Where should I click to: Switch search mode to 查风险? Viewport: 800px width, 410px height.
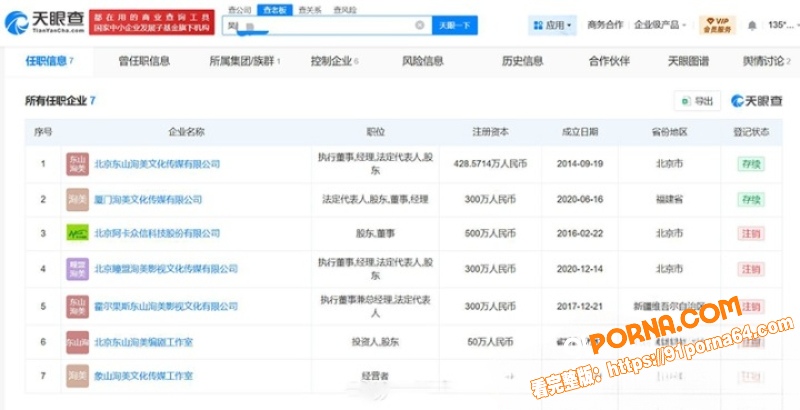[x=345, y=10]
